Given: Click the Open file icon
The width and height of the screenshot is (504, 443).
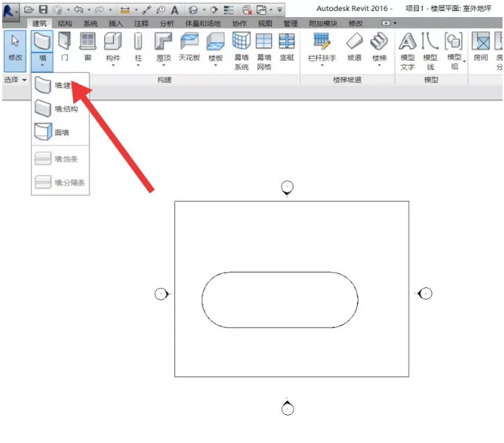Looking at the screenshot, I should 29,10.
